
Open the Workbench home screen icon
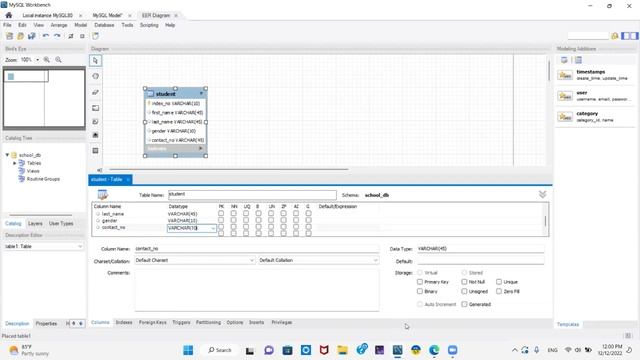(9, 15)
